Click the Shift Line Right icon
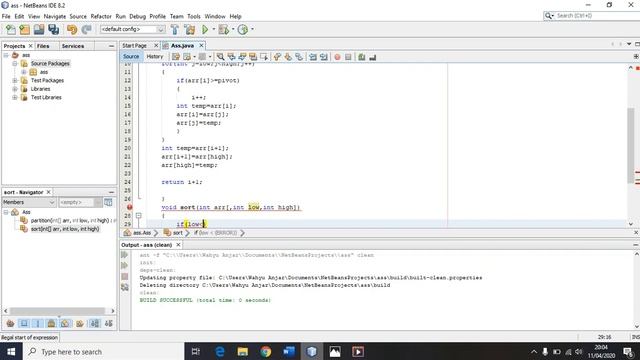 (x=324, y=57)
